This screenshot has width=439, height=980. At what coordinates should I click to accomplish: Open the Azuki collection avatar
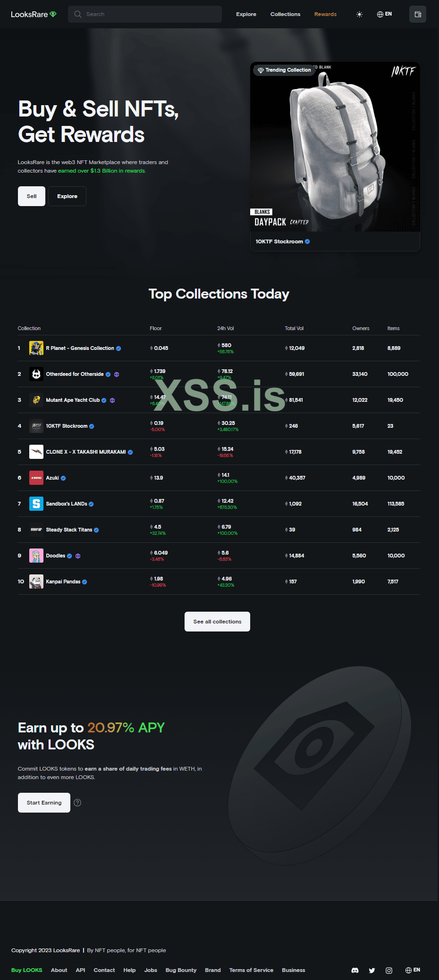coord(36,478)
